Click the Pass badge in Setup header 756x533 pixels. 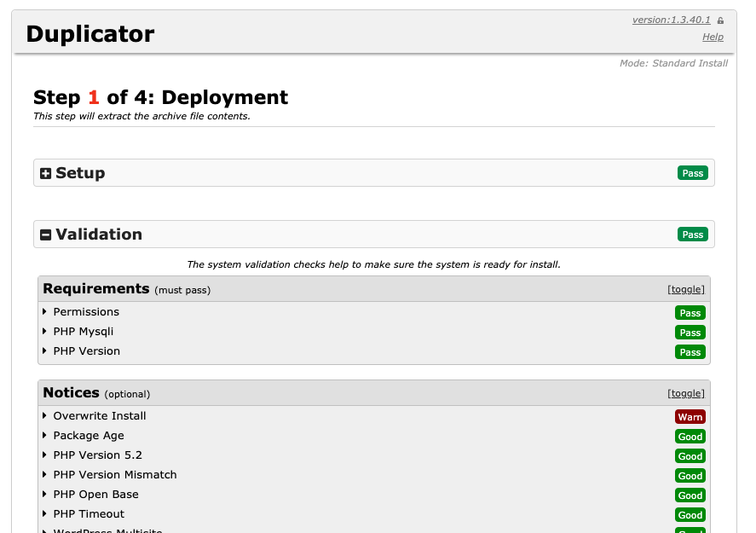[692, 173]
